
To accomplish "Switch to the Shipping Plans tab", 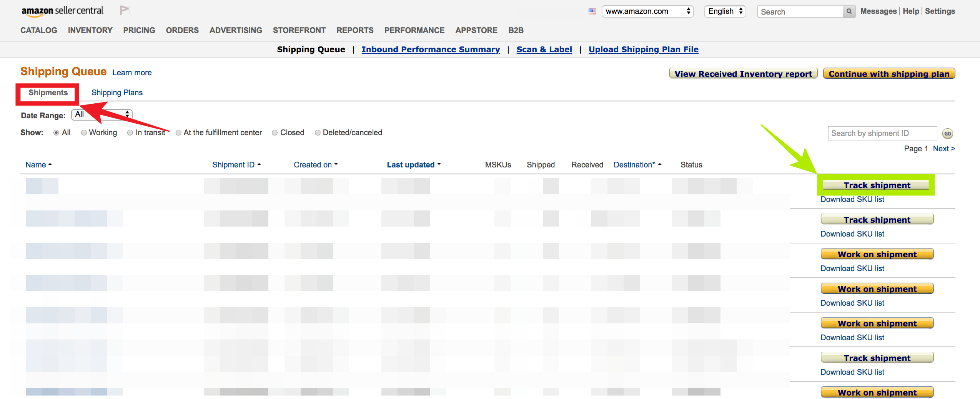I will 117,93.
